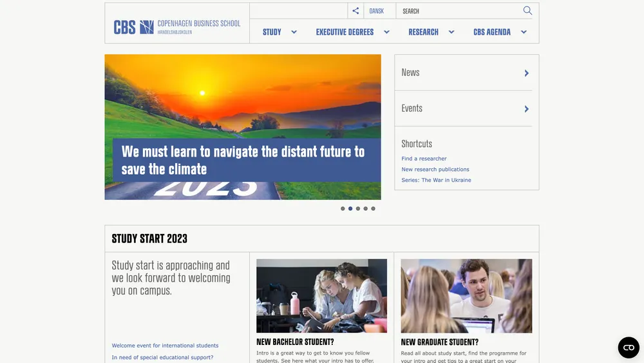
Task: Open Welcome event for international students link
Action: pyautogui.click(x=165, y=346)
